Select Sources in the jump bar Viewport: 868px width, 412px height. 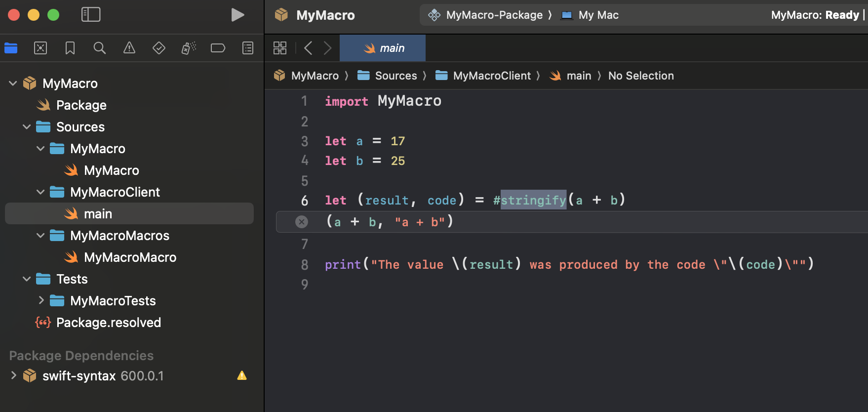388,76
